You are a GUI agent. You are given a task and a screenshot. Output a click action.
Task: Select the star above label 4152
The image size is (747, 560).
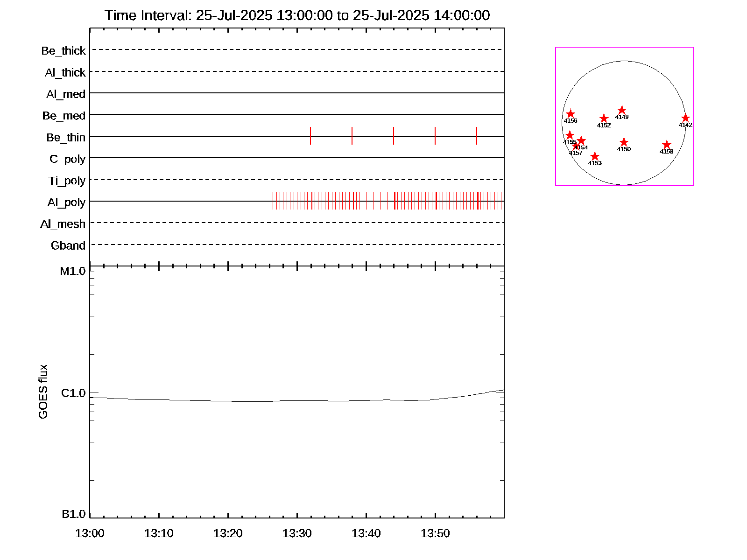(604, 119)
